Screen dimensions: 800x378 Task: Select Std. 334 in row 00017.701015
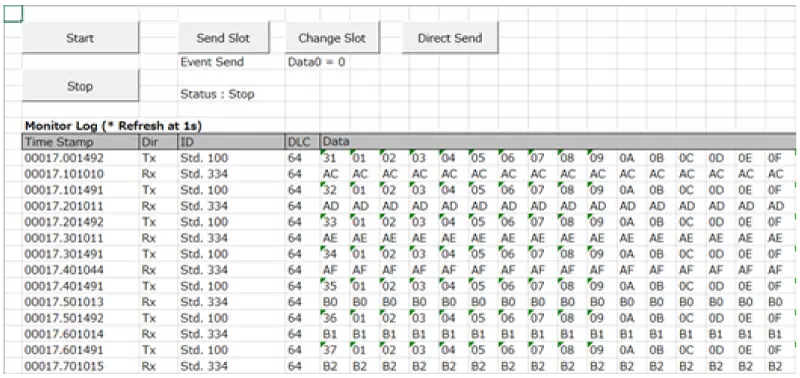click(231, 366)
